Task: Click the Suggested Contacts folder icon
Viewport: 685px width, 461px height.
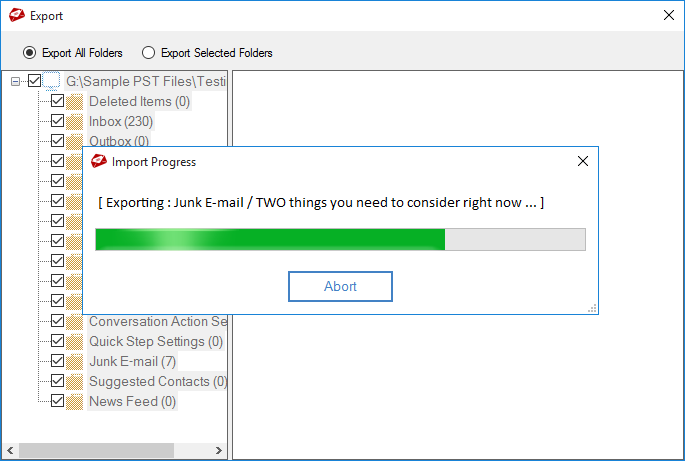Action: [74, 381]
